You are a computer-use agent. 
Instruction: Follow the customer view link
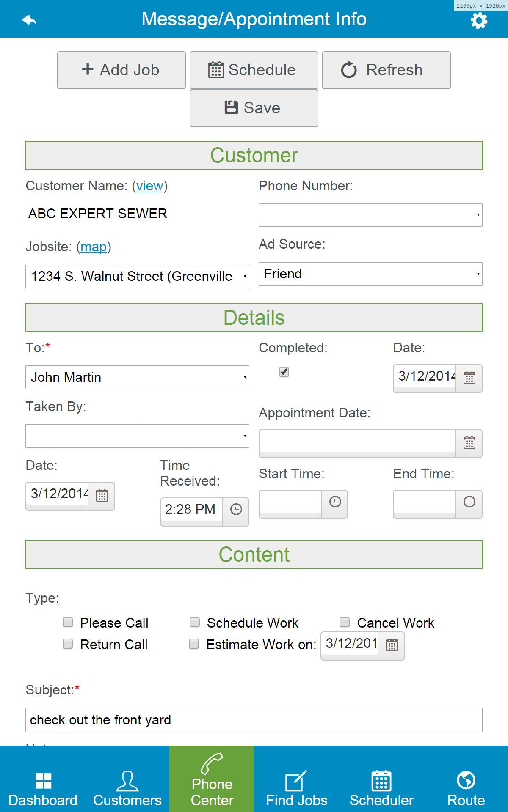[150, 186]
